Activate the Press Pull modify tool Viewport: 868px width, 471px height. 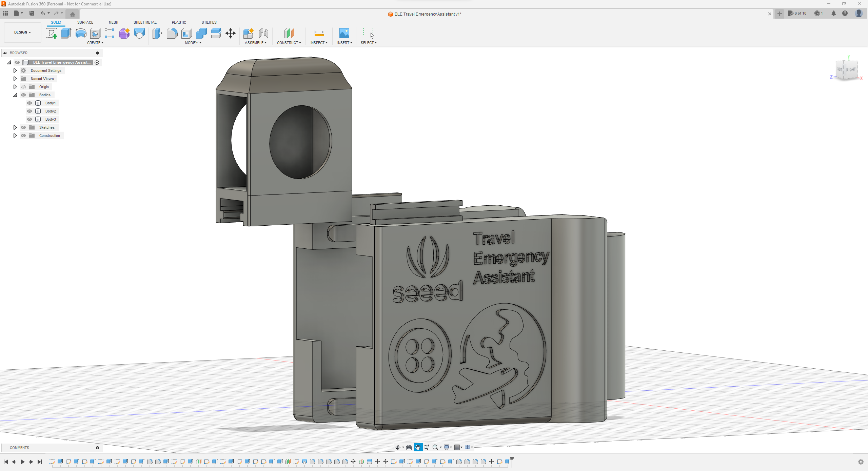pyautogui.click(x=157, y=33)
